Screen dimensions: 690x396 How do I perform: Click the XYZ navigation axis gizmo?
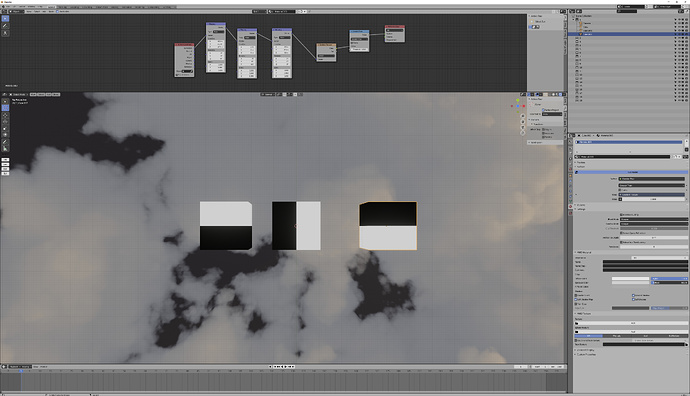518,106
